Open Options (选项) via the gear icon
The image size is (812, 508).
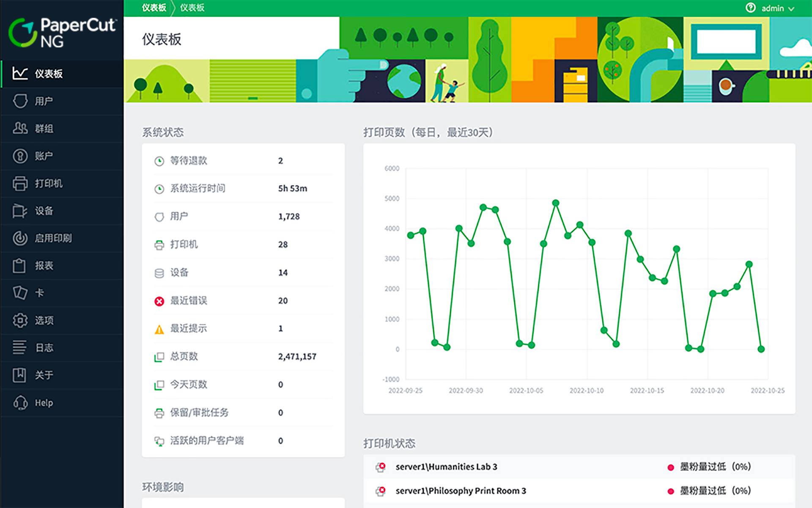click(x=20, y=320)
